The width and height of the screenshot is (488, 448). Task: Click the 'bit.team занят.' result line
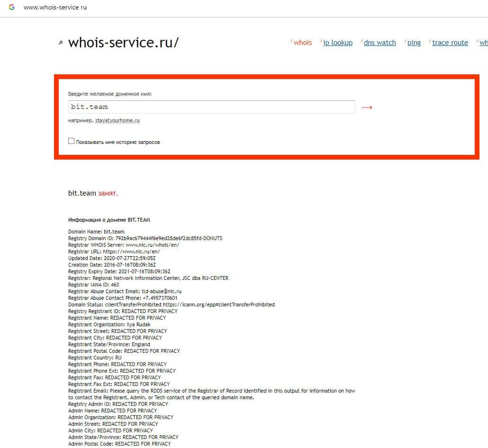tap(93, 193)
